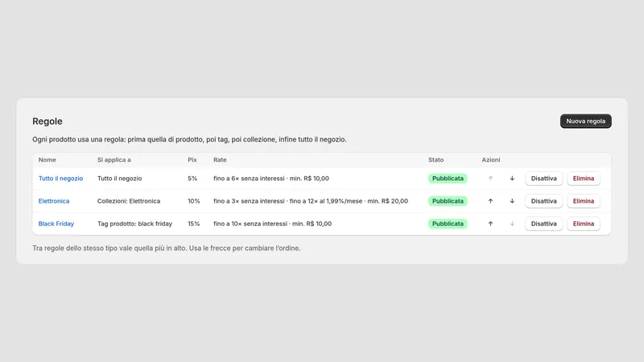
Task: Click Pubblicata badge in Elettronica row
Action: pyautogui.click(x=448, y=201)
